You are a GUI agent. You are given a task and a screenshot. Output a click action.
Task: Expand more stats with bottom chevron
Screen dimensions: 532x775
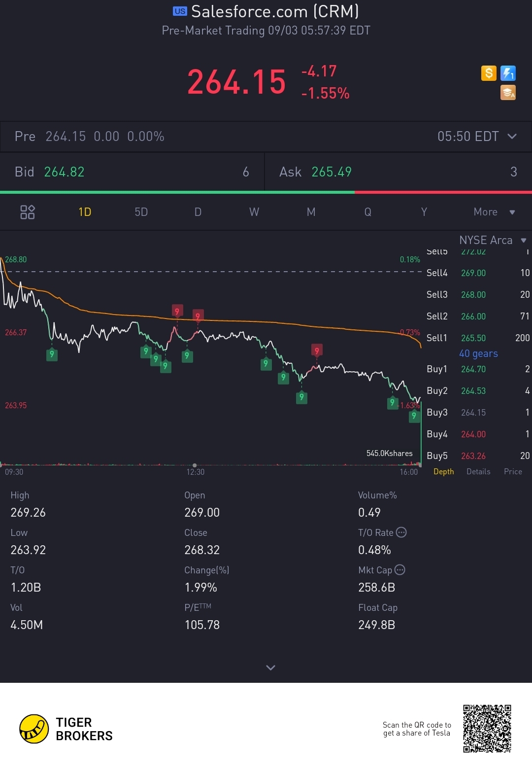pos(270,668)
